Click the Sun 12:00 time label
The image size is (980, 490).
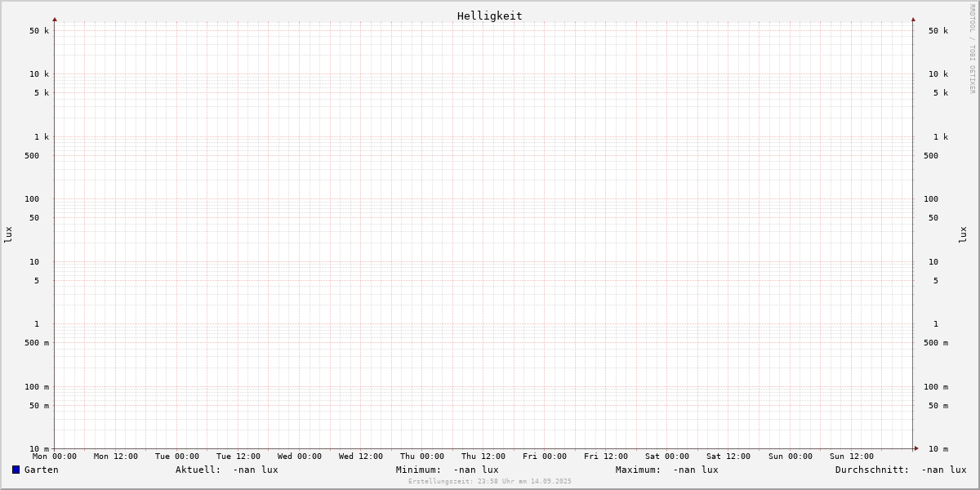point(852,457)
